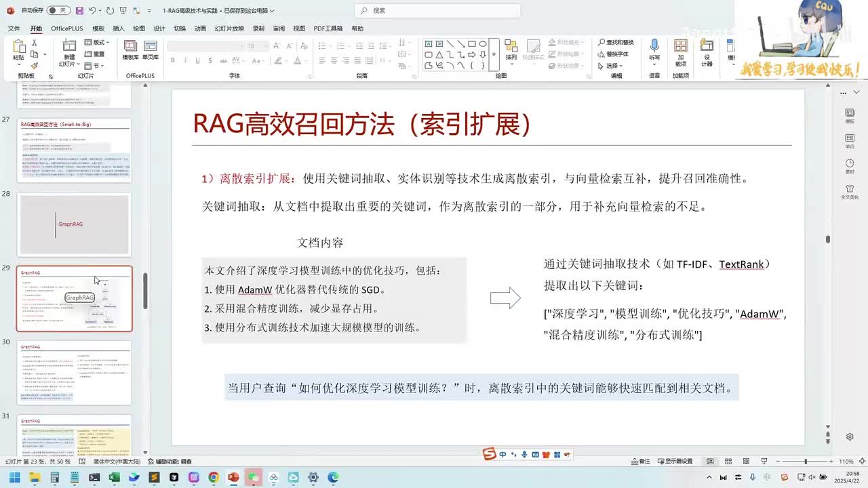Image resolution: width=868 pixels, height=488 pixels.
Task: Open the template library (模板库)
Action: click(x=130, y=50)
